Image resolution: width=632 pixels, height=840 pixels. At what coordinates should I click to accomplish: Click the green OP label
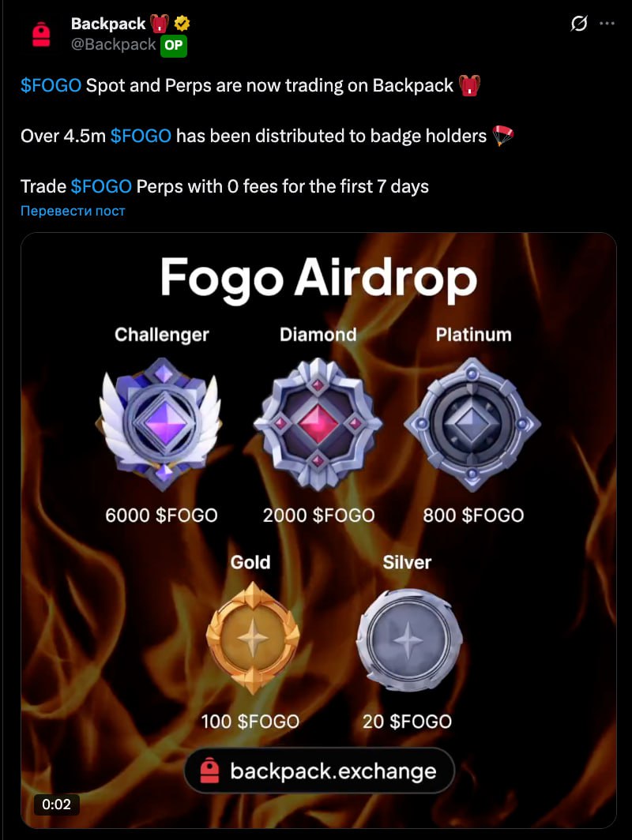pos(173,46)
